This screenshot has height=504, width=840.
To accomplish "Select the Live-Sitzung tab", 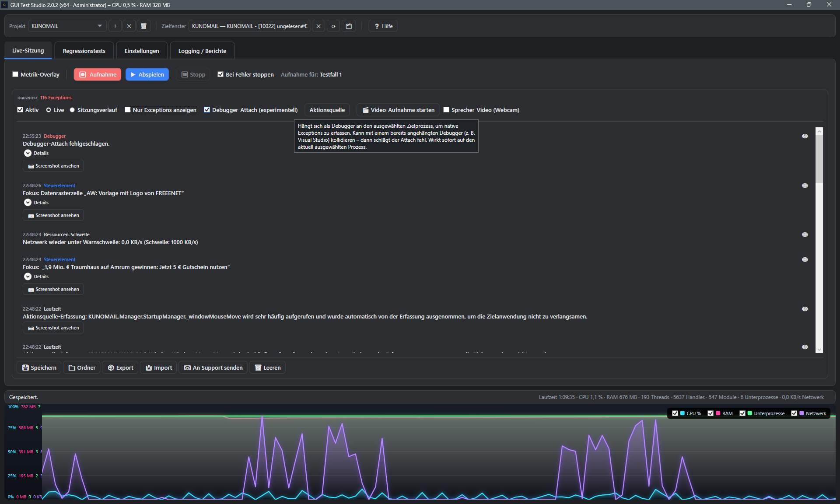I will click(x=28, y=50).
